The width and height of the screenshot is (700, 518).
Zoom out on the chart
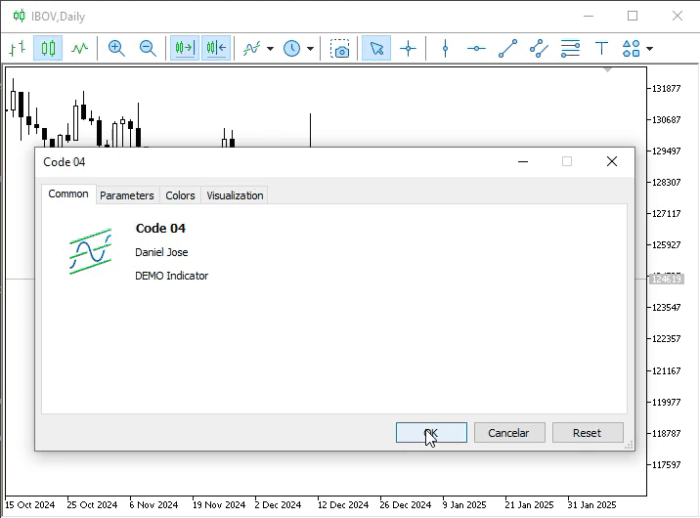pyautogui.click(x=148, y=48)
